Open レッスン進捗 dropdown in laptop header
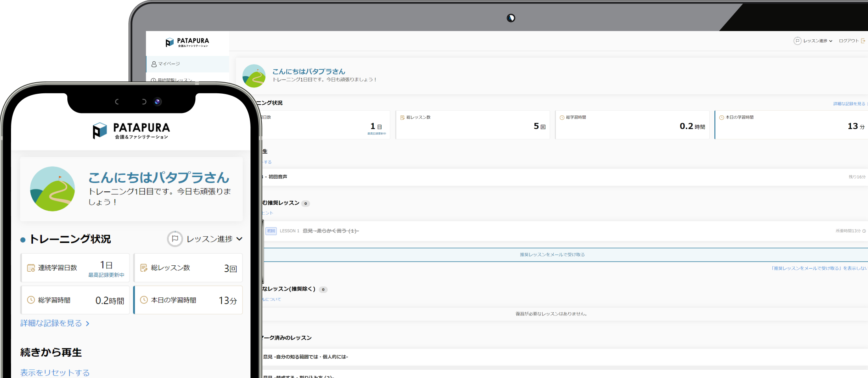Image resolution: width=868 pixels, height=378 pixels. click(x=813, y=41)
